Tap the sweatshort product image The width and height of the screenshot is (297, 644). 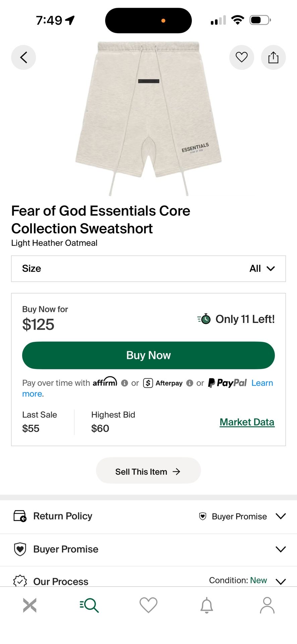point(148,117)
